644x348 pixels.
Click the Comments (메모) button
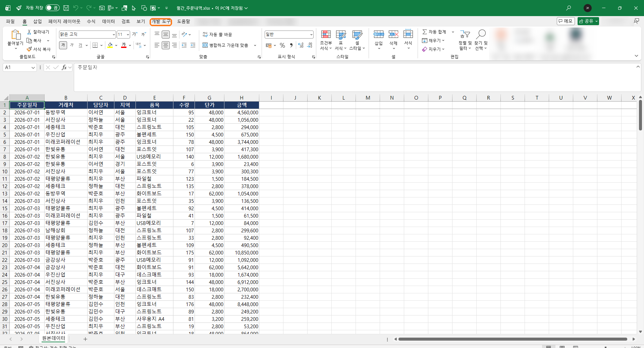click(x=566, y=21)
